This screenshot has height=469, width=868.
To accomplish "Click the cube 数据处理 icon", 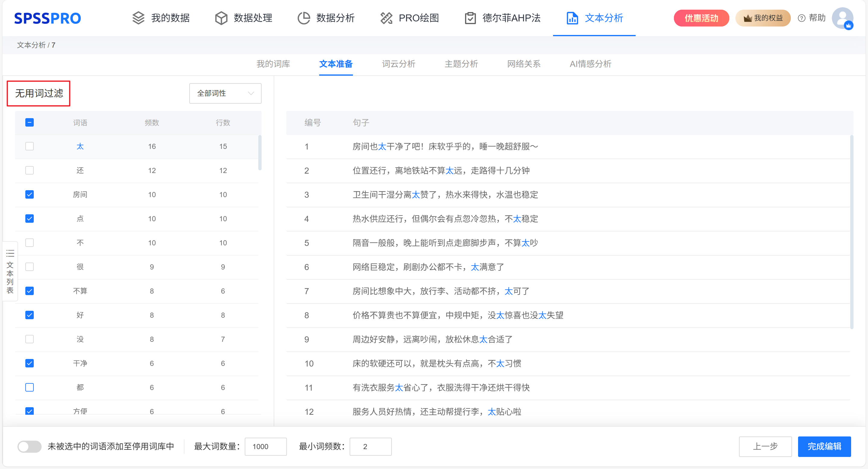I will pyautogui.click(x=221, y=18).
